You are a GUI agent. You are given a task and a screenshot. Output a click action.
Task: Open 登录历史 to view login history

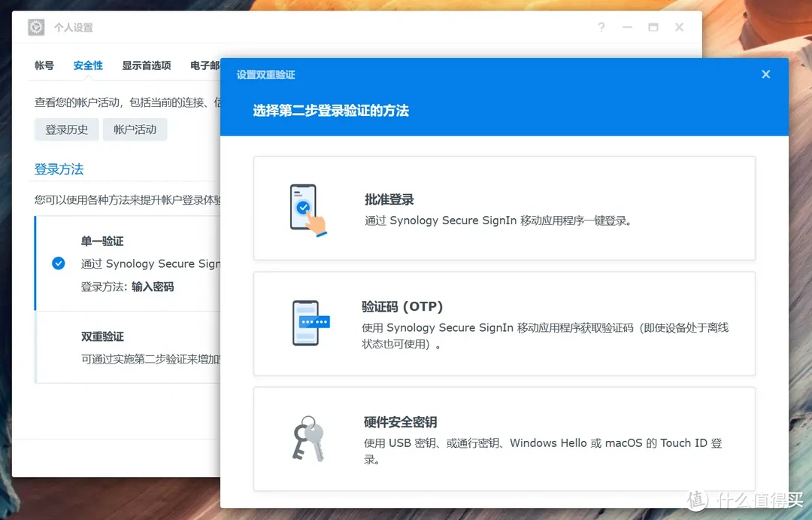click(x=66, y=129)
